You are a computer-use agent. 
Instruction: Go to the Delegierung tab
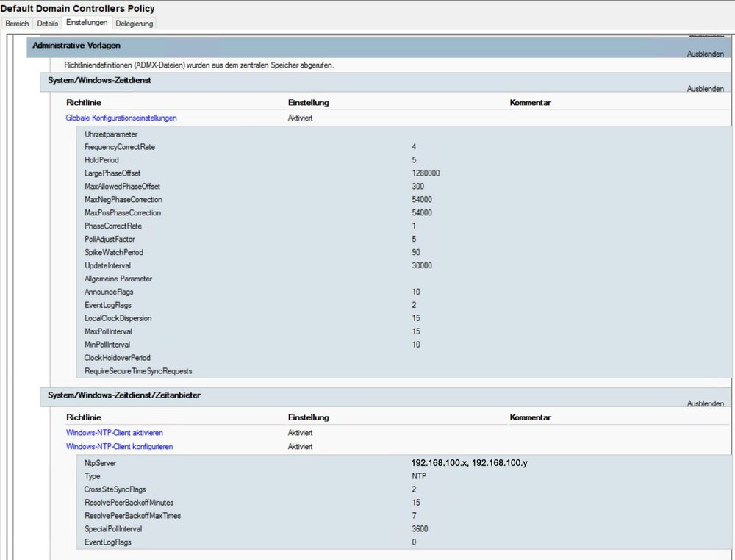tap(135, 24)
